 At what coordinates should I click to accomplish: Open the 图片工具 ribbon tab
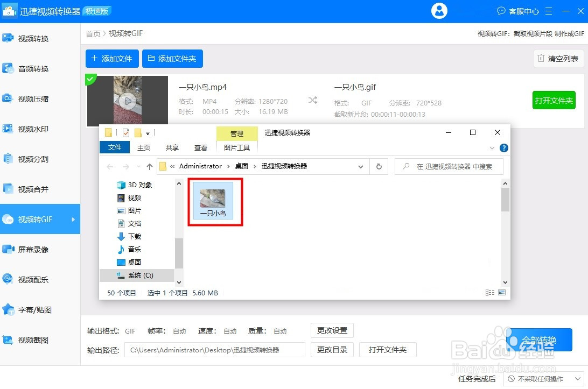pos(236,147)
